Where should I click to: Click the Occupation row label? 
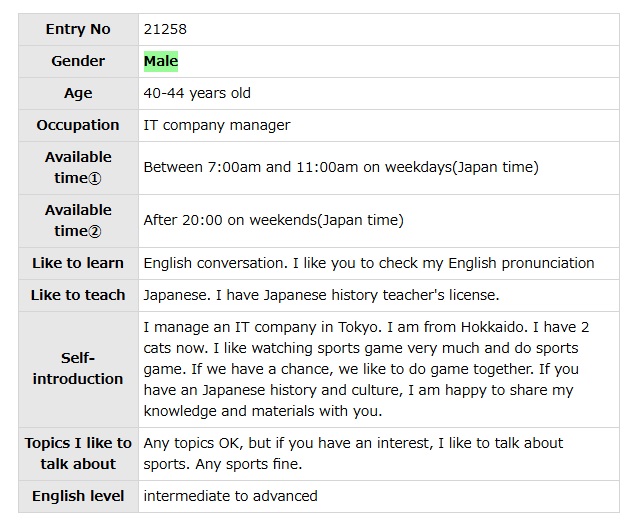pyautogui.click(x=78, y=125)
